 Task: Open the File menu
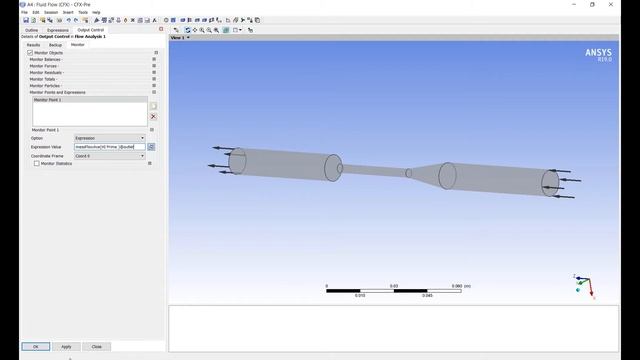point(24,12)
